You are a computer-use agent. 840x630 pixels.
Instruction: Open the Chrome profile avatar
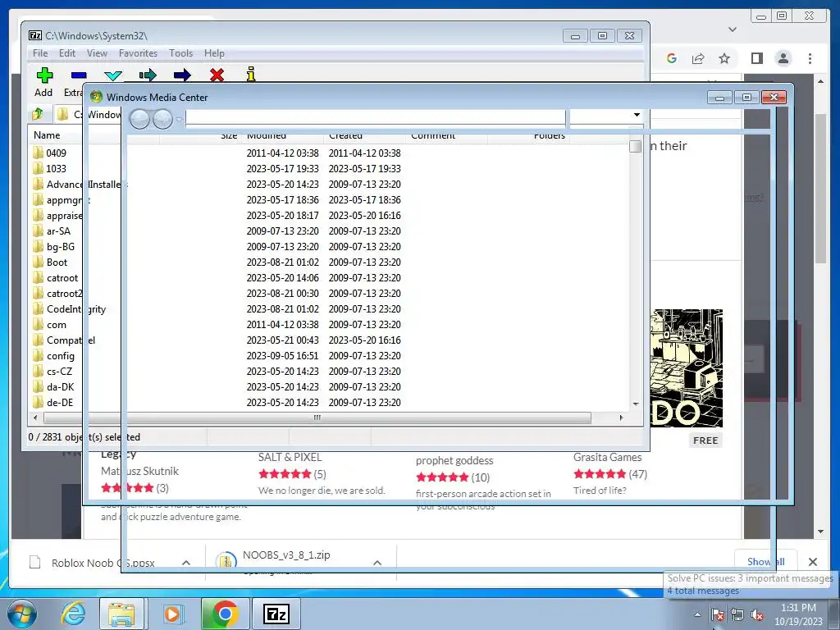pos(783,58)
